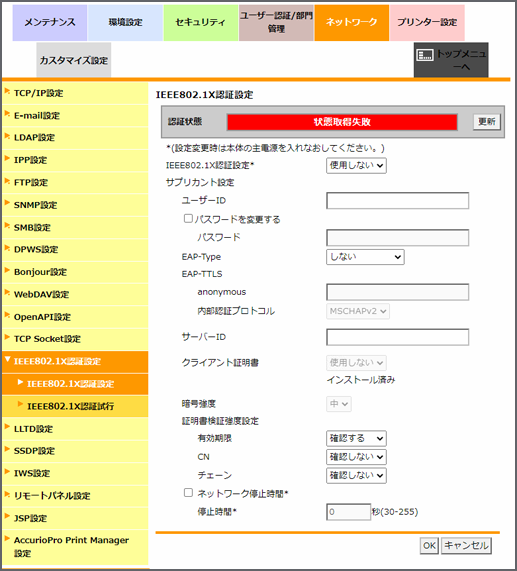Open TCP Socket設定 in sidebar
Image resolution: width=517 pixels, height=571 pixels.
(x=75, y=339)
